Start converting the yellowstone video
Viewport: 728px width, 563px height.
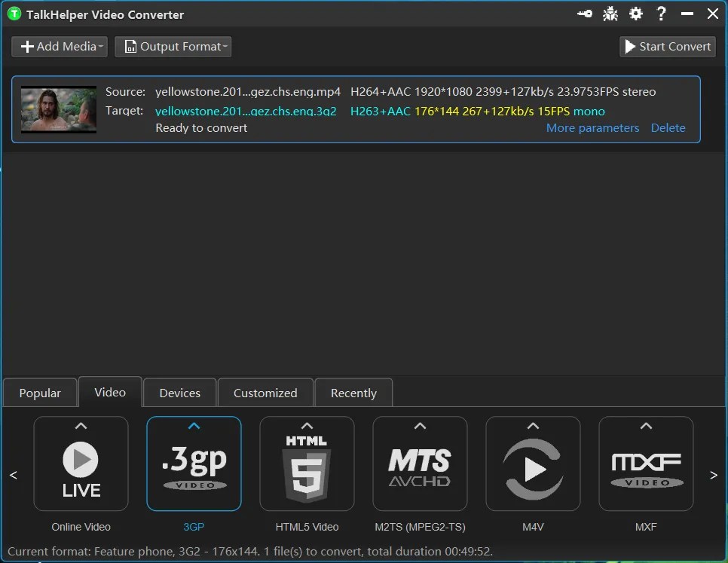(667, 46)
